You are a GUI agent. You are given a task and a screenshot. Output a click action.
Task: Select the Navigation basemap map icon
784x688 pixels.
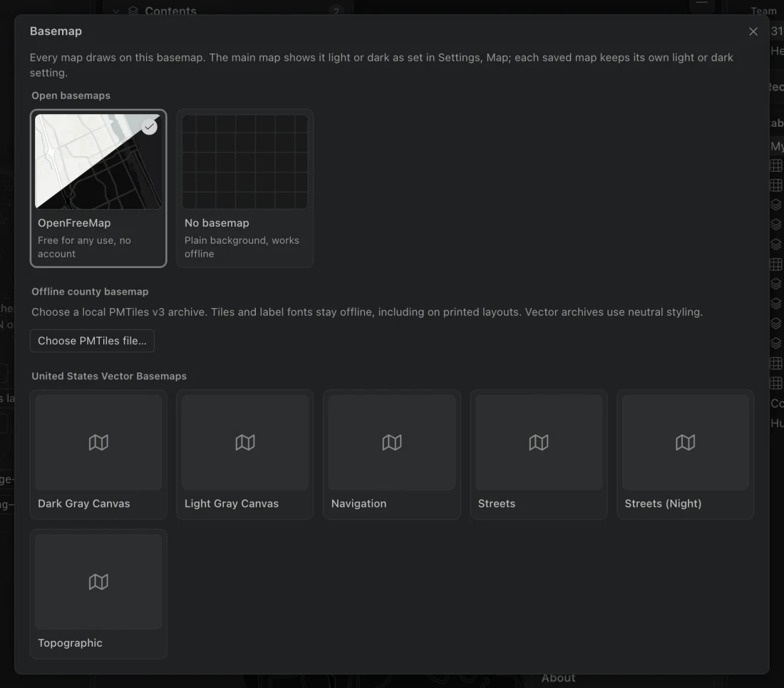392,443
